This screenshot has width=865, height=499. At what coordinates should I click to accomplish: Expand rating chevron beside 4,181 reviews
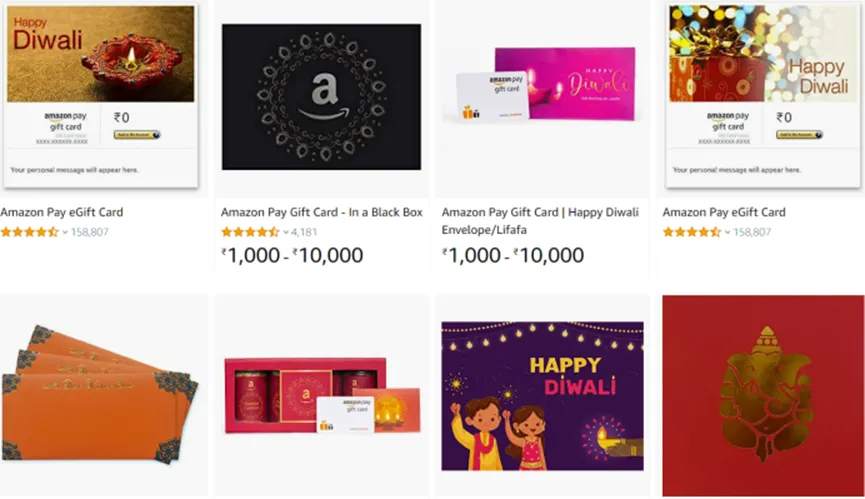pyautogui.click(x=286, y=233)
